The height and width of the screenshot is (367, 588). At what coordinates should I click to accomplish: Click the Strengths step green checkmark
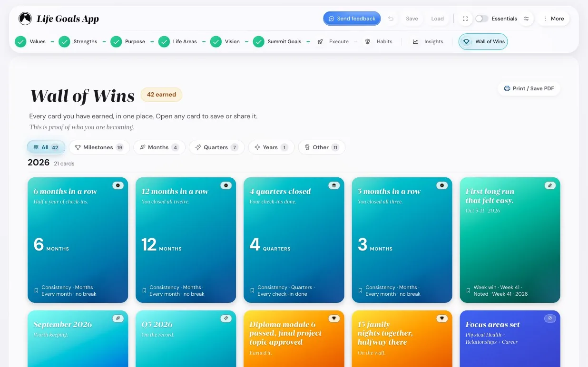coord(64,42)
